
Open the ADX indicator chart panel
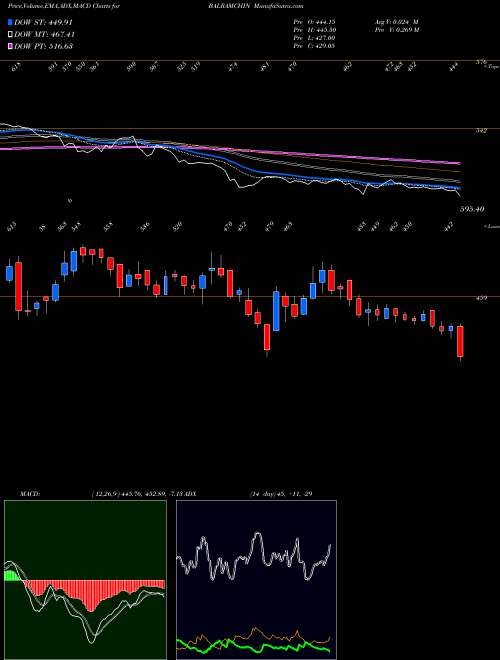256,580
